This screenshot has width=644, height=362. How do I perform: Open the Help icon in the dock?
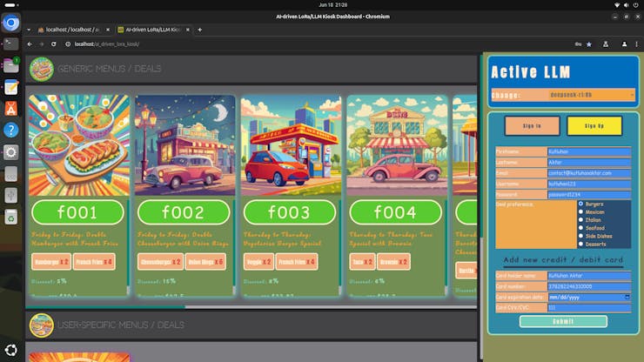click(11, 130)
